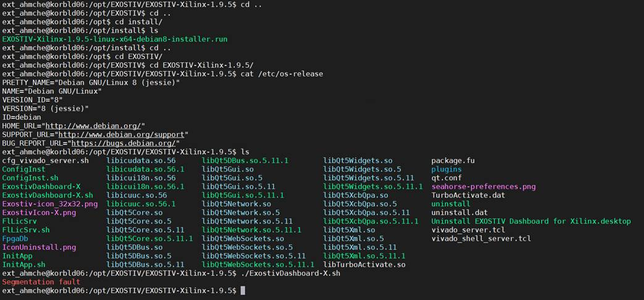Click libicuuc.so.56.1 file name
Viewport: 644px width, 300px height.
tap(141, 204)
